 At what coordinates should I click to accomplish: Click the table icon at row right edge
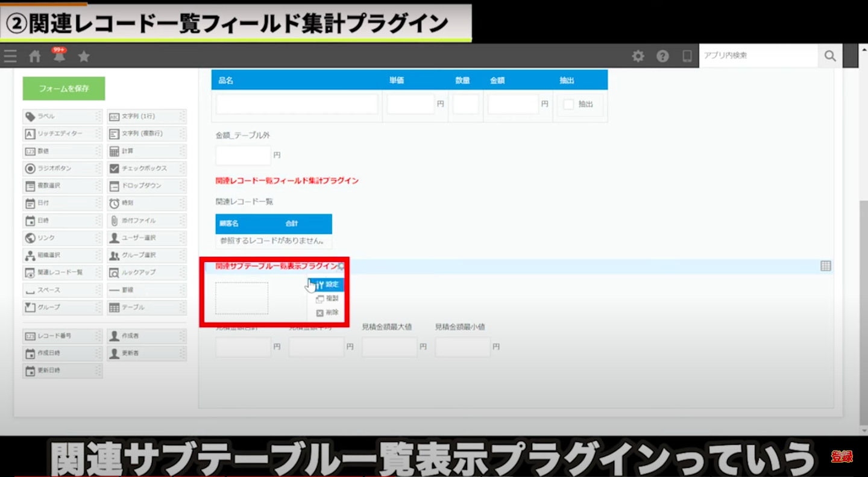826,266
